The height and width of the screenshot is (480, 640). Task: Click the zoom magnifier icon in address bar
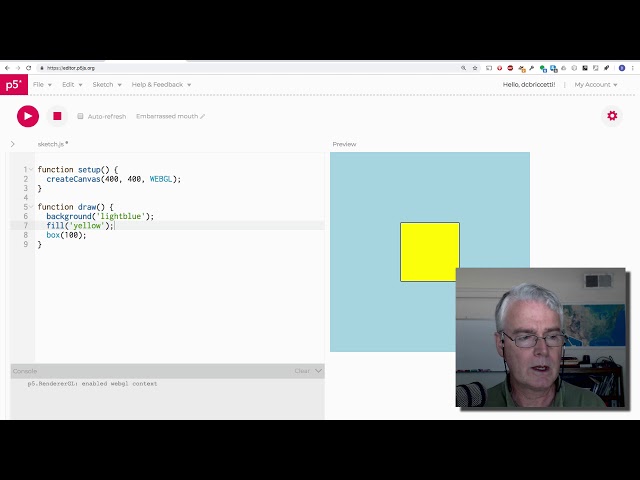[x=463, y=68]
